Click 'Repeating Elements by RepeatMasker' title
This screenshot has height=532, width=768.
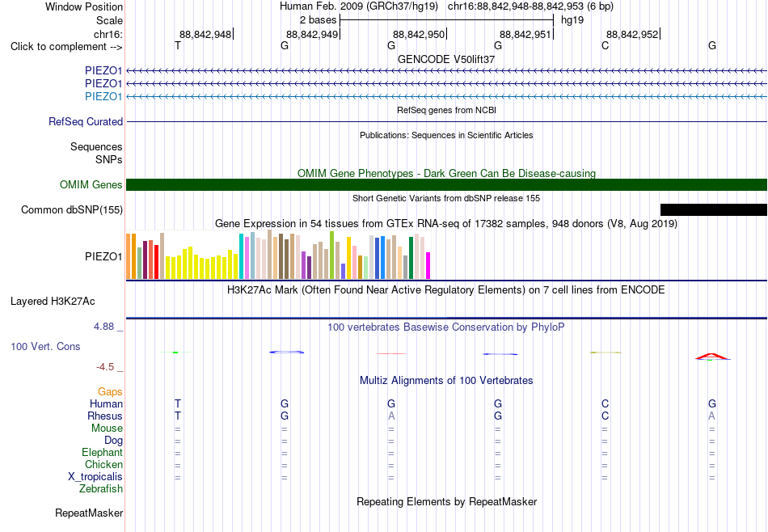click(447, 502)
